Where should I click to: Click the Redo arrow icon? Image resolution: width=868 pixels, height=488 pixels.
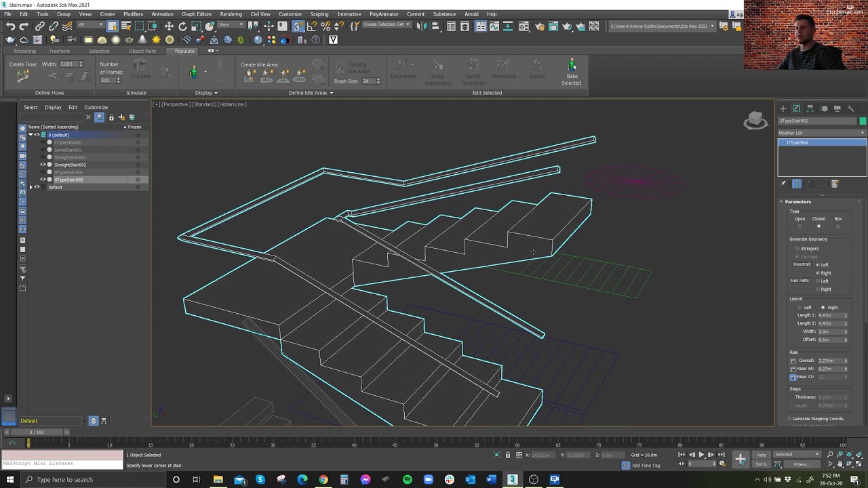click(24, 26)
